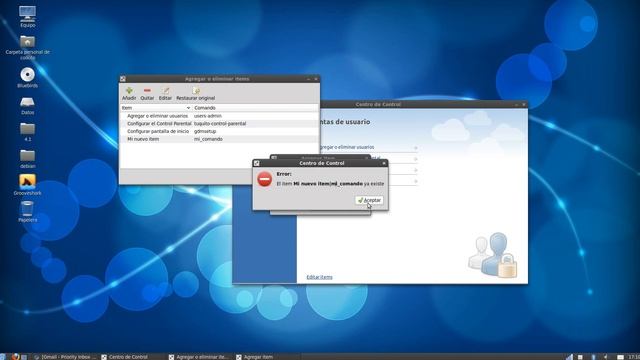Click the 'mi_comando' command cell
Screen dimensions: 640x360
point(208,139)
